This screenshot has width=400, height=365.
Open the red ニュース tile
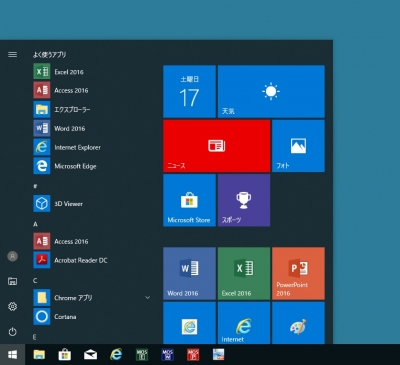217,146
